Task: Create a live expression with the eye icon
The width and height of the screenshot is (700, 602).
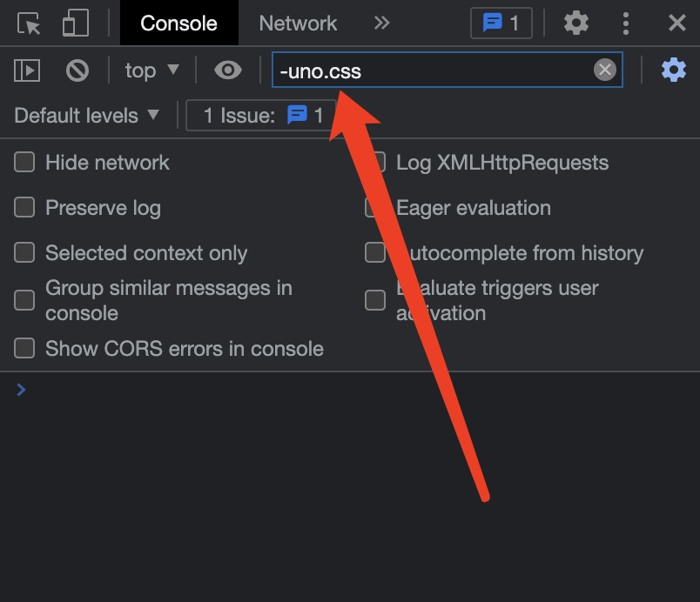Action: coord(228,70)
